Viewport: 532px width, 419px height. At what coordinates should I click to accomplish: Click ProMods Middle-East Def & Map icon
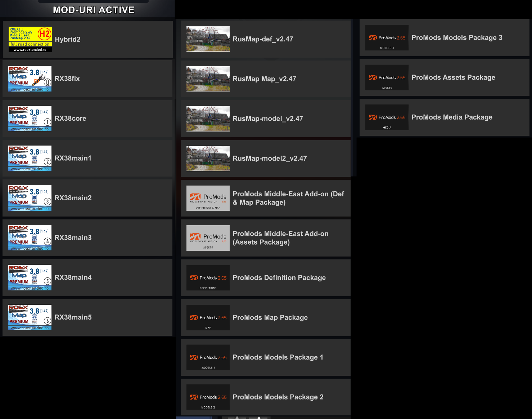tap(208, 198)
